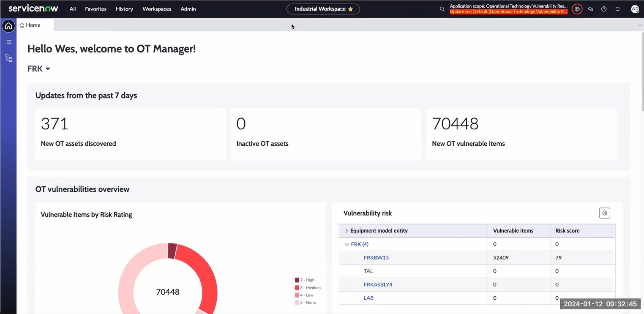
Task: Click the Vulnerability risk panel title
Action: click(x=368, y=213)
